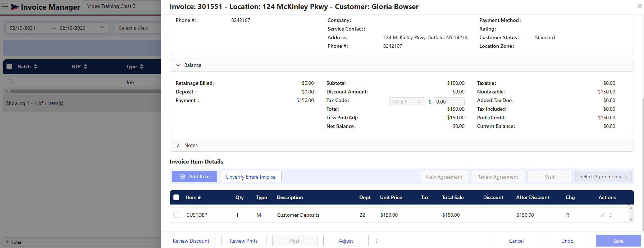Click the tax amount input field
This screenshot has height=248, width=644.
coord(448,102)
